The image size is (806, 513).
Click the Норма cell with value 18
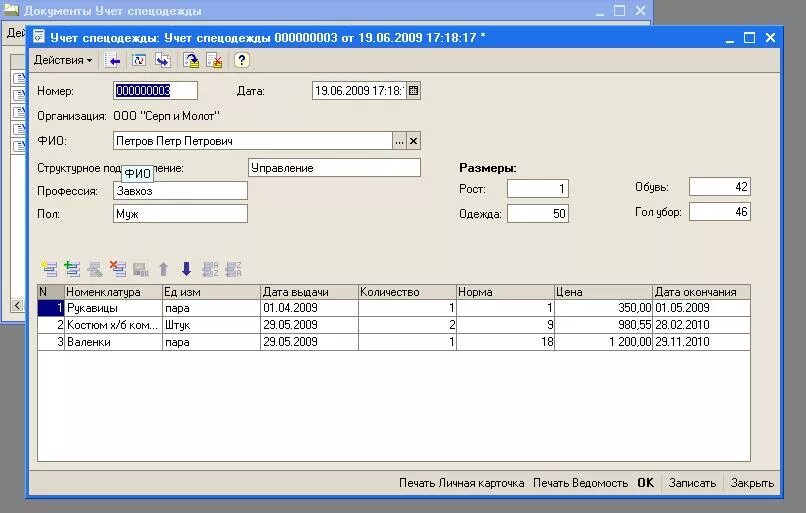[x=505, y=342]
